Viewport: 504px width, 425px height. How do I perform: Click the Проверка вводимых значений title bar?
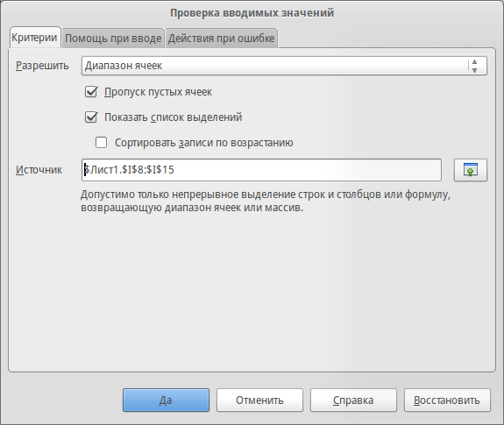[x=252, y=13]
